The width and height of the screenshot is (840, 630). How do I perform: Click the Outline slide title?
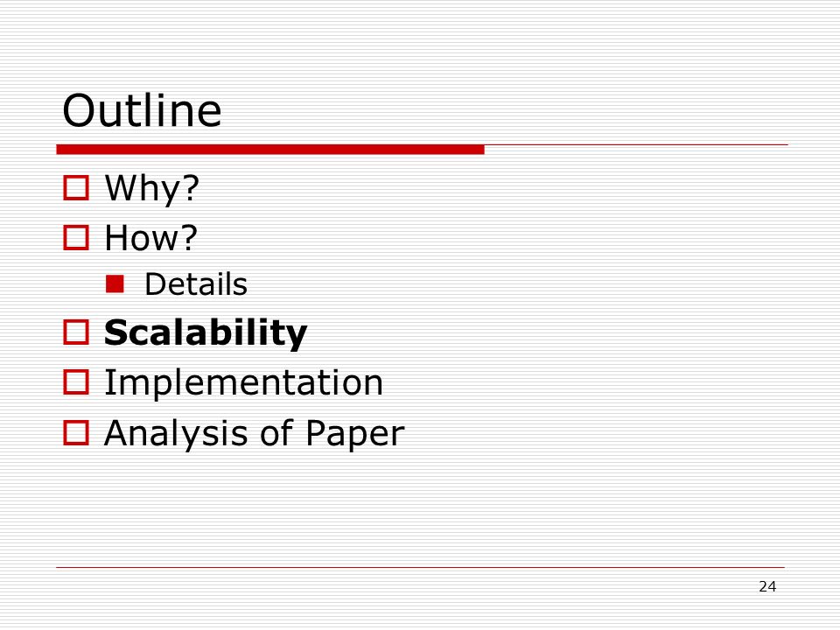[x=142, y=110]
